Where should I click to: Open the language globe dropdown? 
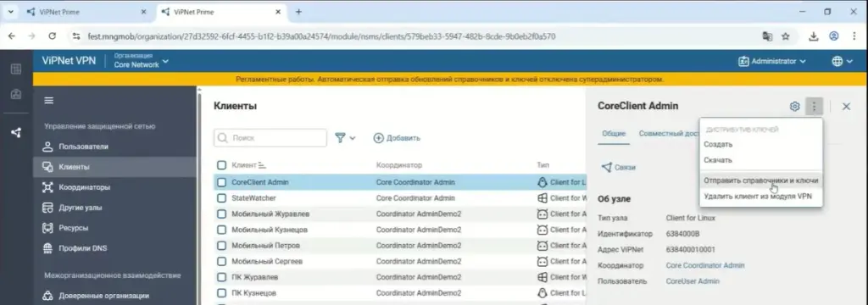[x=842, y=62]
